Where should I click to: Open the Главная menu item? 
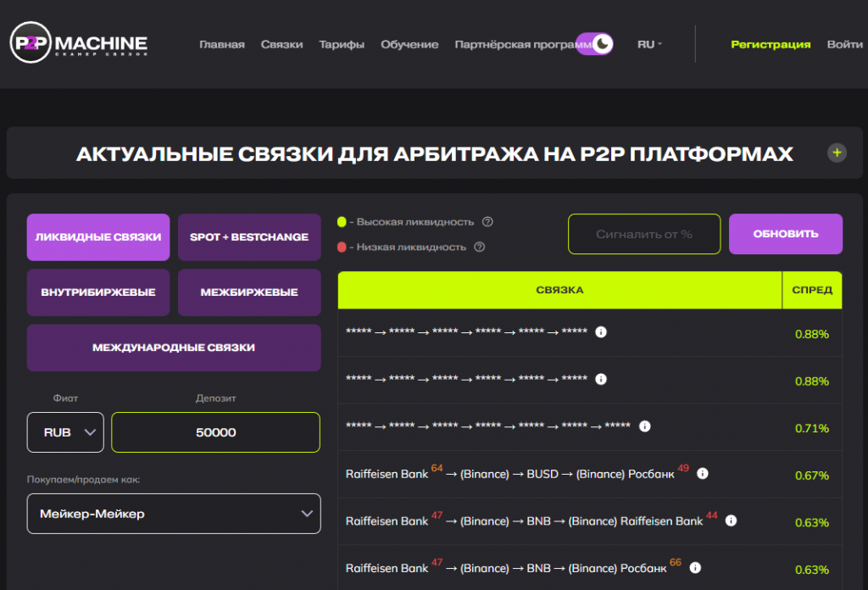[x=222, y=44]
